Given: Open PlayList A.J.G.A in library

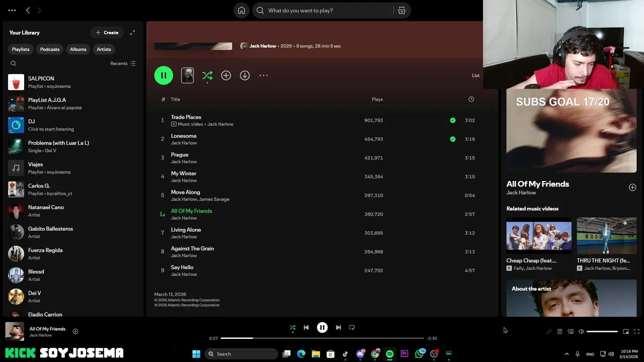Looking at the screenshot, I should tap(73, 104).
